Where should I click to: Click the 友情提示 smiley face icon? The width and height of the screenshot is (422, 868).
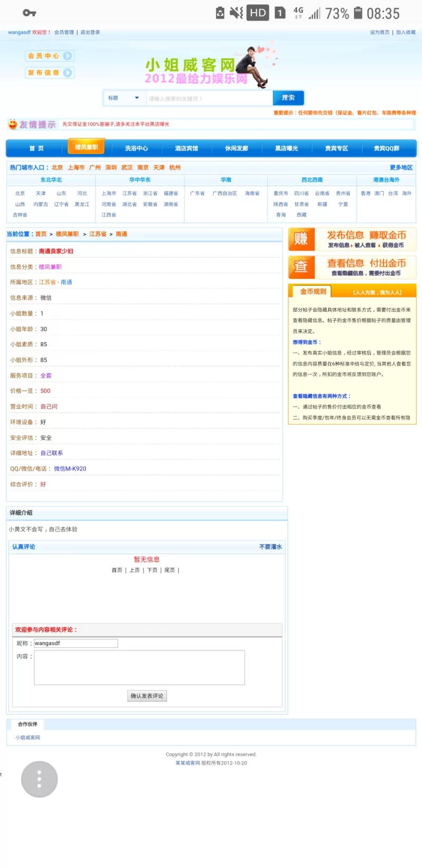click(13, 125)
